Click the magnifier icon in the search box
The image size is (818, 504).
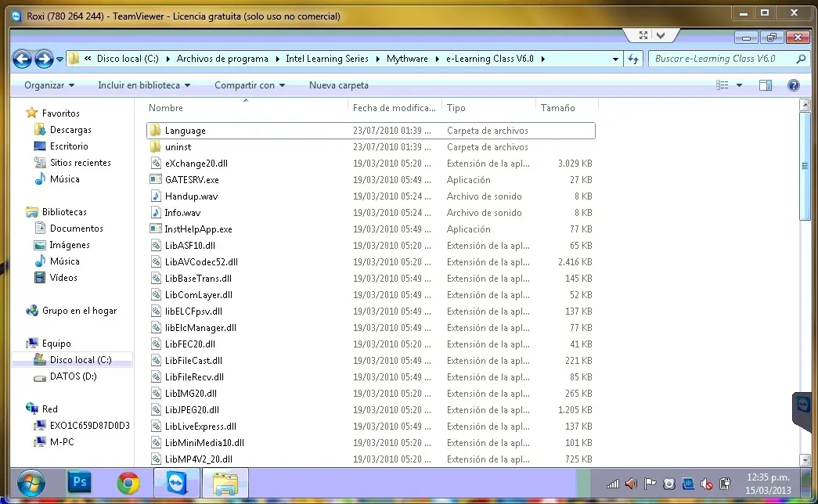tap(802, 59)
